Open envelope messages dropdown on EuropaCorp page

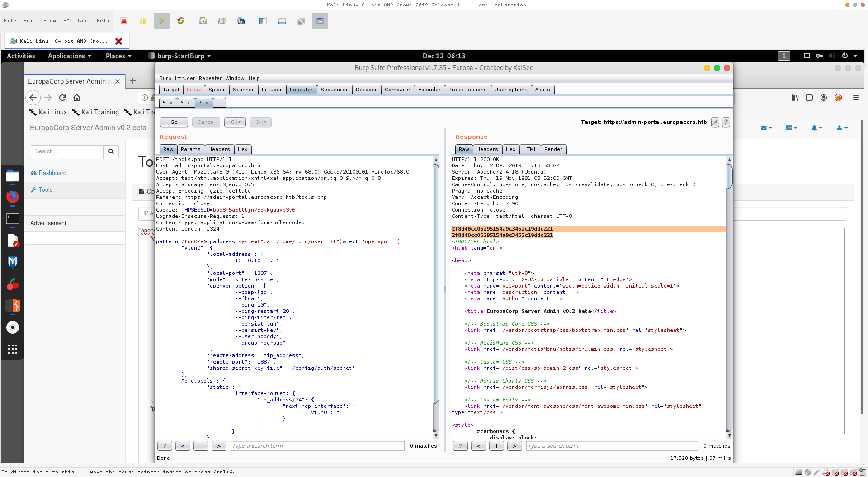click(766, 128)
